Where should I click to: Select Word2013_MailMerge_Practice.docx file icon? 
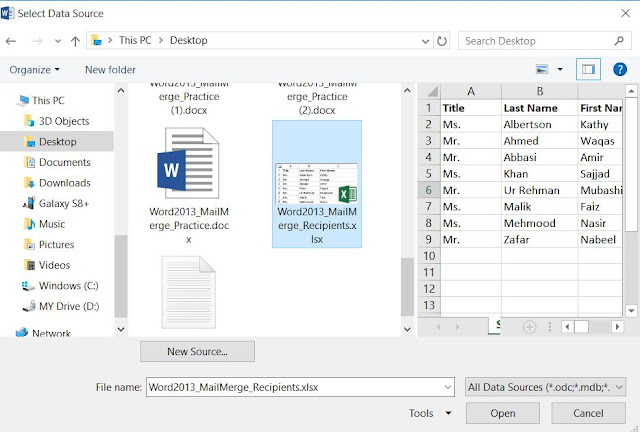click(x=189, y=163)
